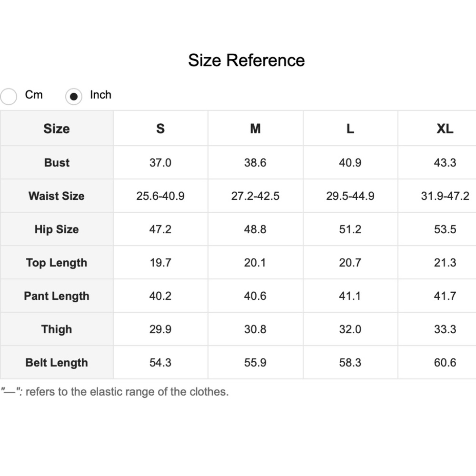Click the Top Length row label
Viewport: 476px width, 476px height.
tap(57, 263)
